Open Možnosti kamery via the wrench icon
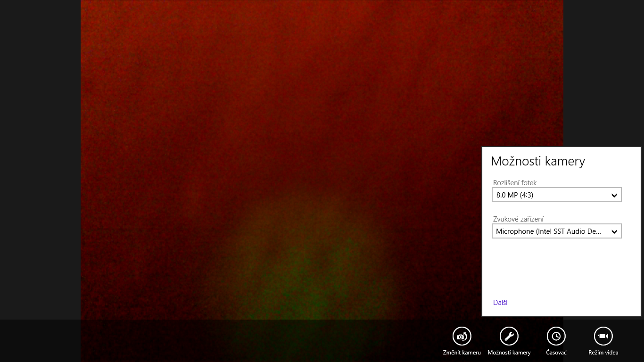The width and height of the screenshot is (644, 362). click(x=509, y=336)
